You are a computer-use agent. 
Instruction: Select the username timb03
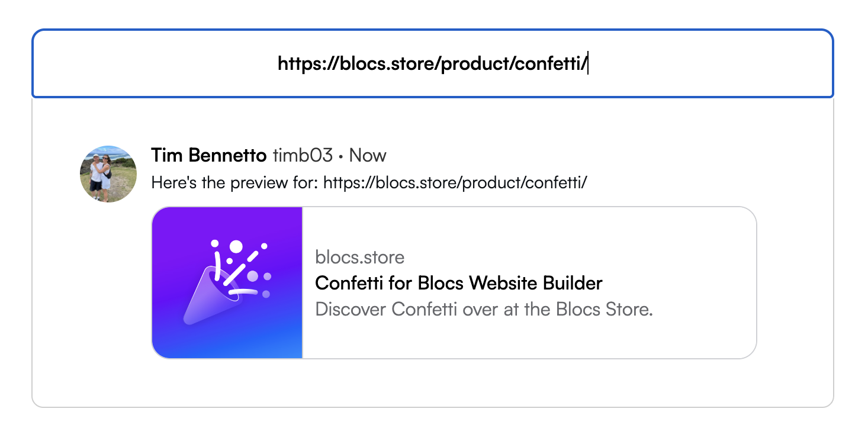(303, 156)
